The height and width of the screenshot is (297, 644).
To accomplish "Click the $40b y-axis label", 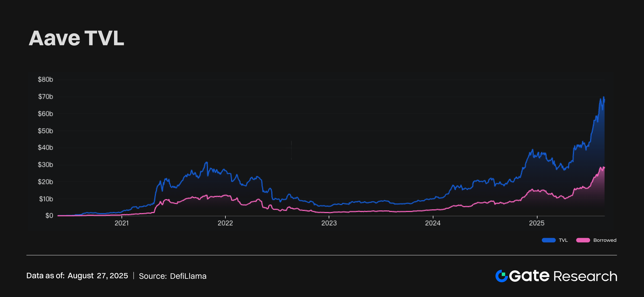I will pos(45,148).
